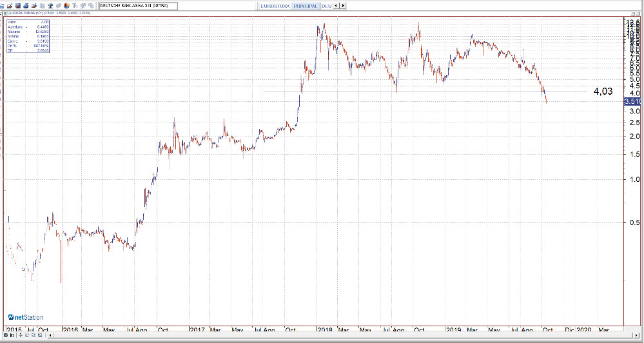
Task: Click the Máximo row in the info box
Action: point(28,32)
